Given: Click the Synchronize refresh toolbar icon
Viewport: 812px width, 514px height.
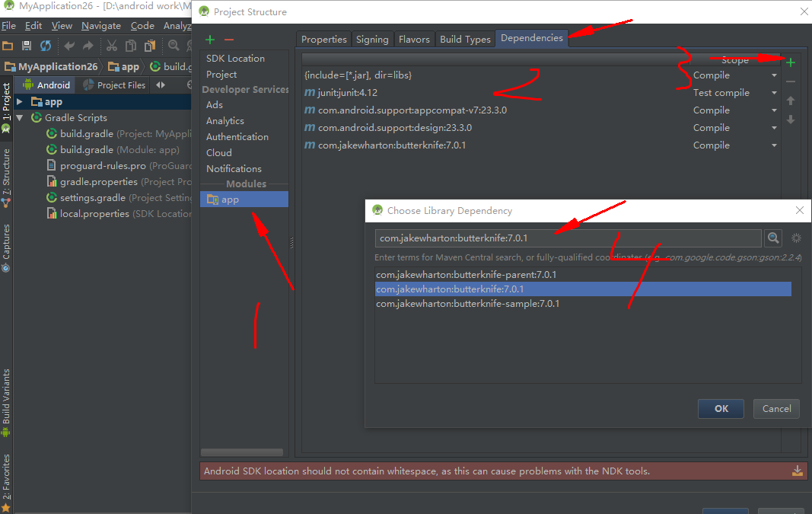Looking at the screenshot, I should point(46,46).
